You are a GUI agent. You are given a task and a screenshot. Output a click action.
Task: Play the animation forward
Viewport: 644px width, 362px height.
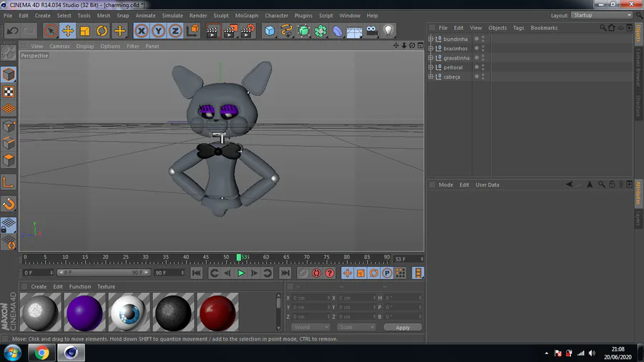[241, 273]
